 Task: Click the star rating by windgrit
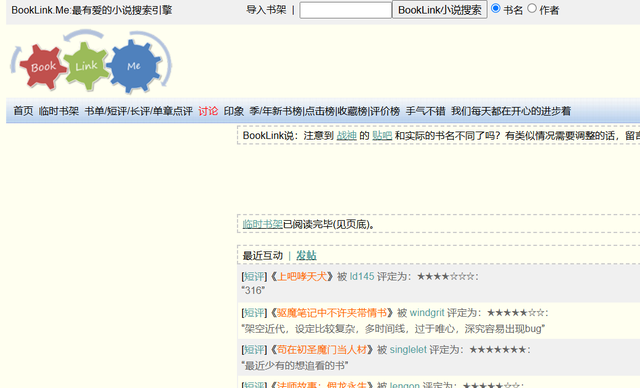(516, 313)
